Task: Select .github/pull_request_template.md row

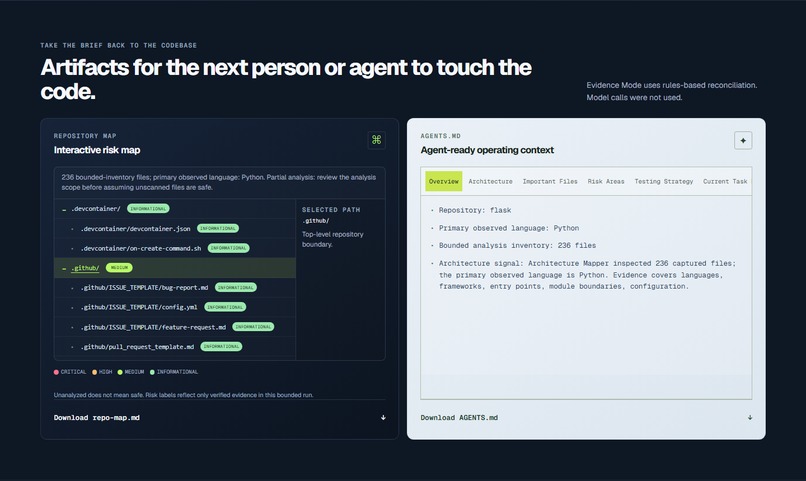Action: (175, 347)
